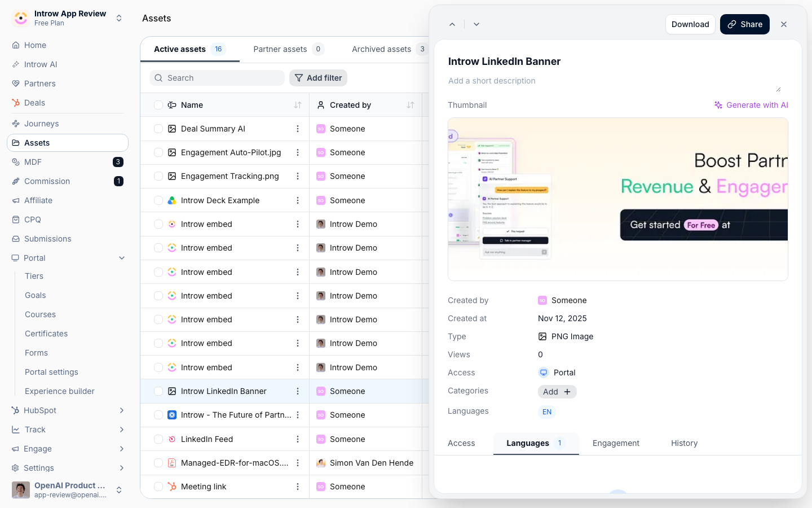Image resolution: width=812 pixels, height=508 pixels.
Task: Click the Download button
Action: click(x=690, y=24)
